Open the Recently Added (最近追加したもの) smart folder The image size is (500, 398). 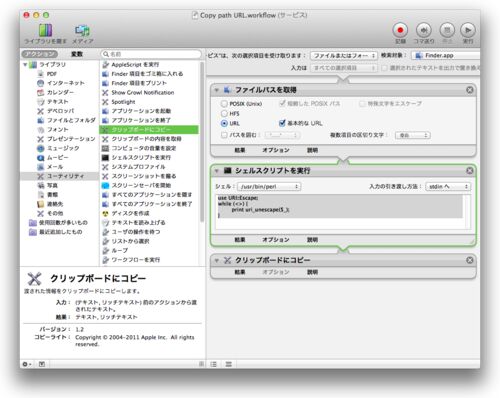coord(56,232)
